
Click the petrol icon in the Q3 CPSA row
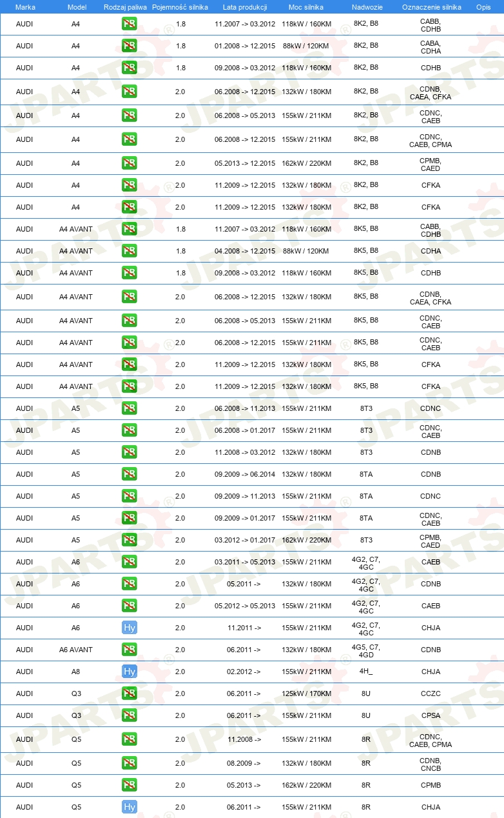pos(130,715)
